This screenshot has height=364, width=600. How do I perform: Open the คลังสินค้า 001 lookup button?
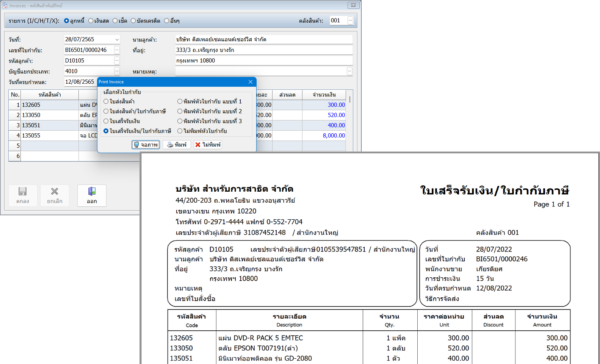(x=351, y=21)
